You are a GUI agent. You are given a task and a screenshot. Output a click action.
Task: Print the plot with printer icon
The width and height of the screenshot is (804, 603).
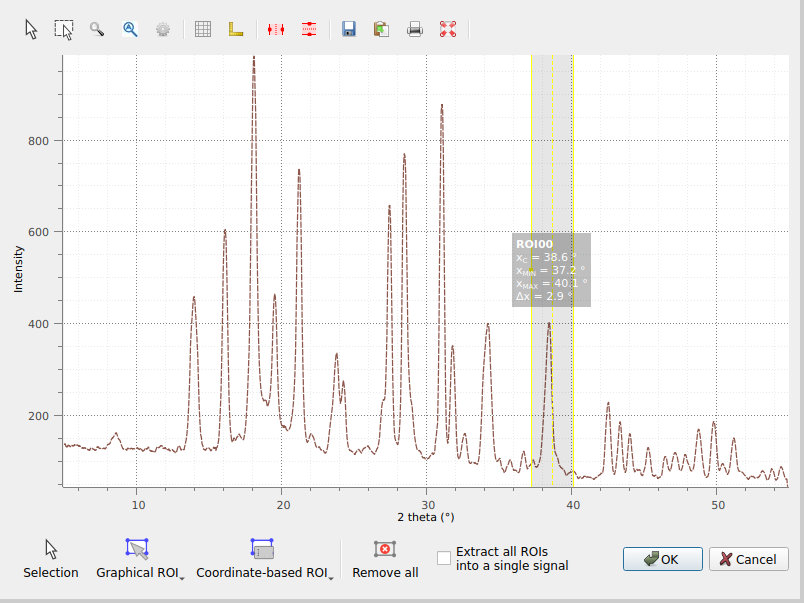(x=415, y=29)
